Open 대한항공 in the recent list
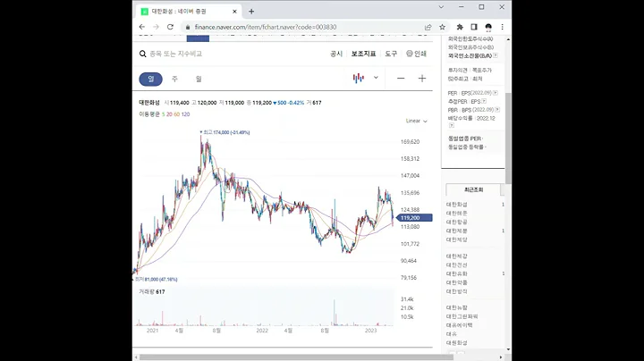The width and height of the screenshot is (644, 361). [457, 222]
